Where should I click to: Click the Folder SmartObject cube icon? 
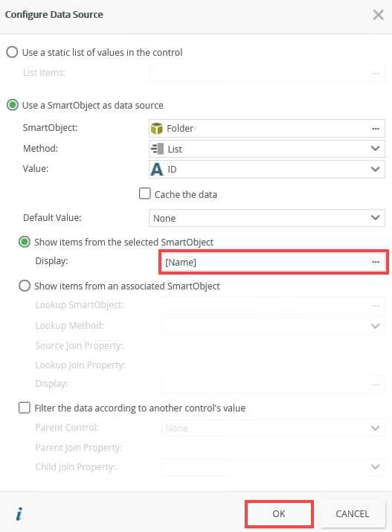157,129
